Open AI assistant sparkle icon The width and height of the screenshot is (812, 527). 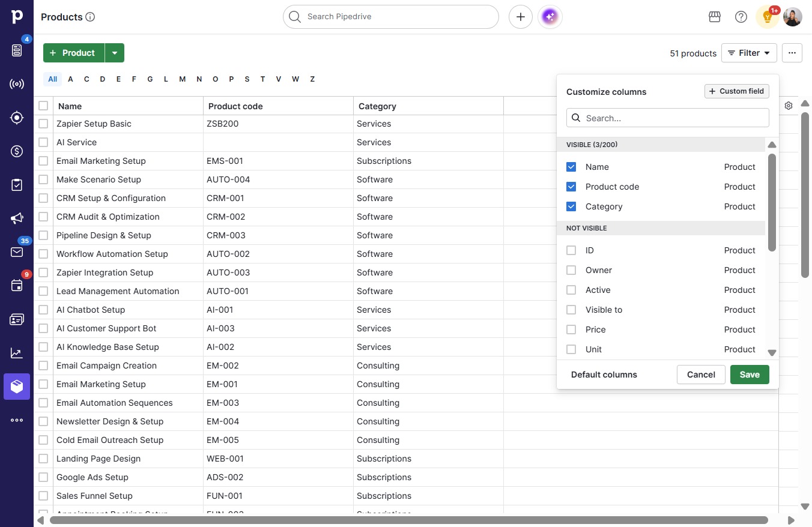click(x=550, y=17)
